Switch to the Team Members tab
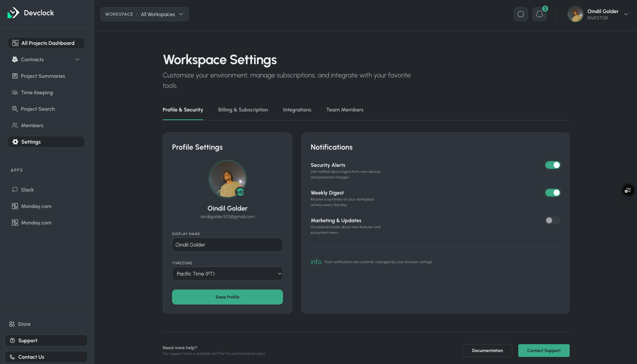The width and height of the screenshot is (637, 364). pyautogui.click(x=345, y=110)
